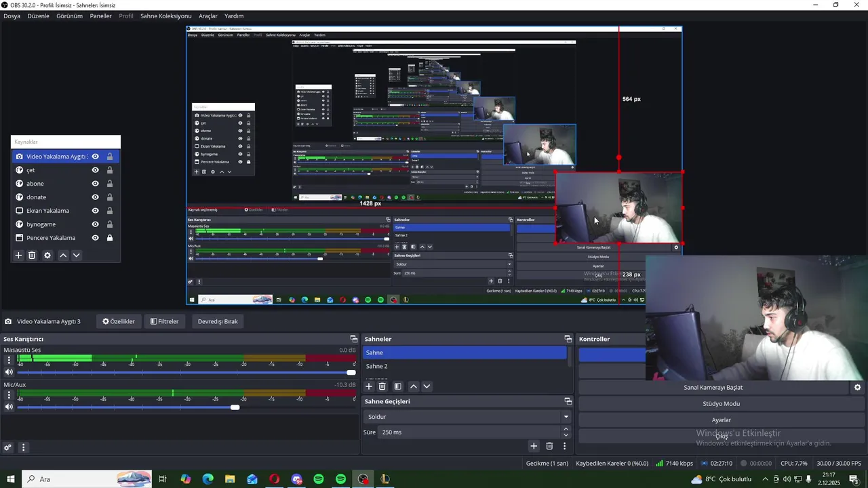This screenshot has height=488, width=868.
Task: Add a scene transition with plus icon
Action: (534, 446)
